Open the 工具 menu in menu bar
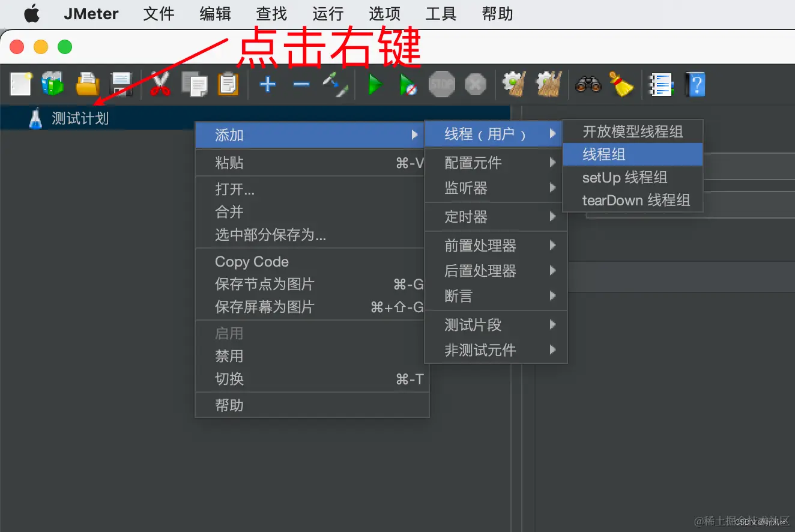This screenshot has height=532, width=795. point(441,14)
